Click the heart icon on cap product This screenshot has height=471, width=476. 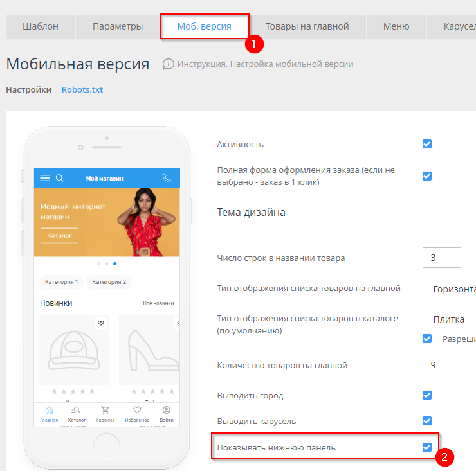[x=101, y=323]
